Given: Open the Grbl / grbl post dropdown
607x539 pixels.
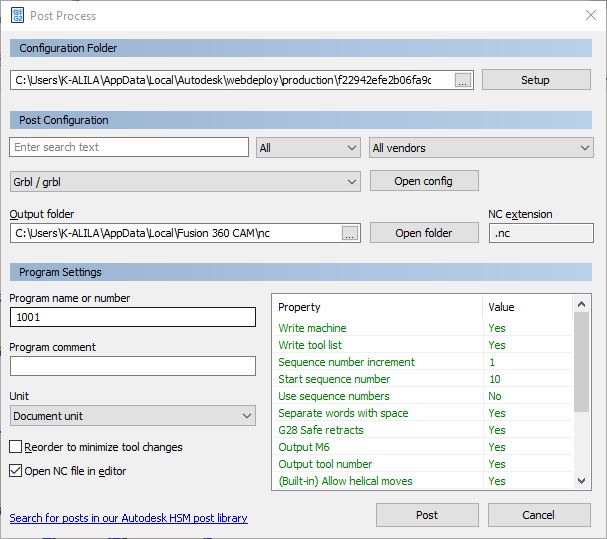Looking at the screenshot, I should pyautogui.click(x=185, y=182).
